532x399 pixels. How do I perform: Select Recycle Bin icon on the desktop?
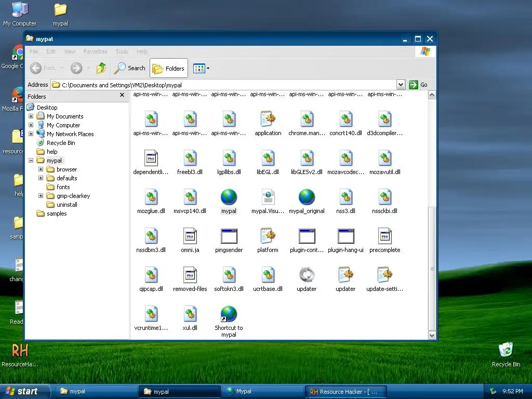(x=506, y=355)
